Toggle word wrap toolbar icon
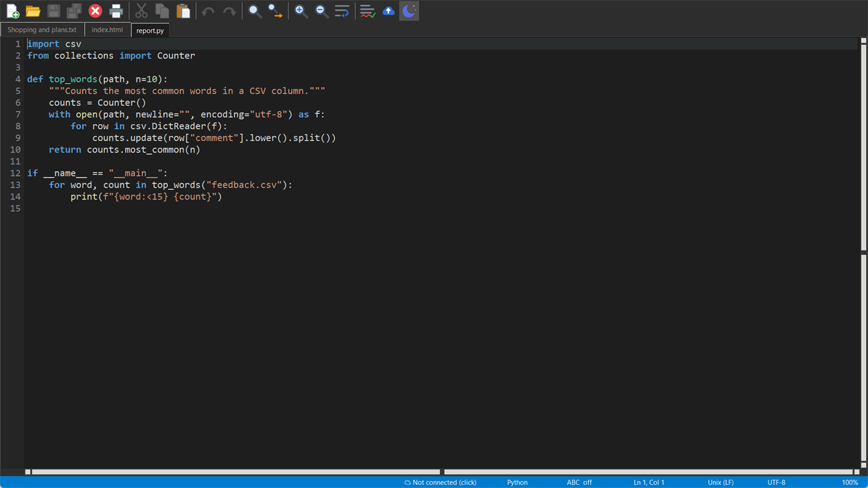This screenshot has width=868, height=488. coord(342,11)
